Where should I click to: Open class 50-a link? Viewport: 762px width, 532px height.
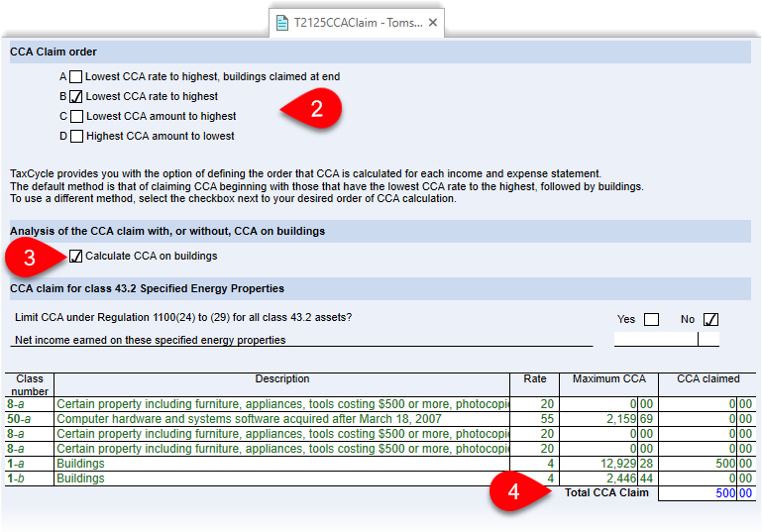19,419
